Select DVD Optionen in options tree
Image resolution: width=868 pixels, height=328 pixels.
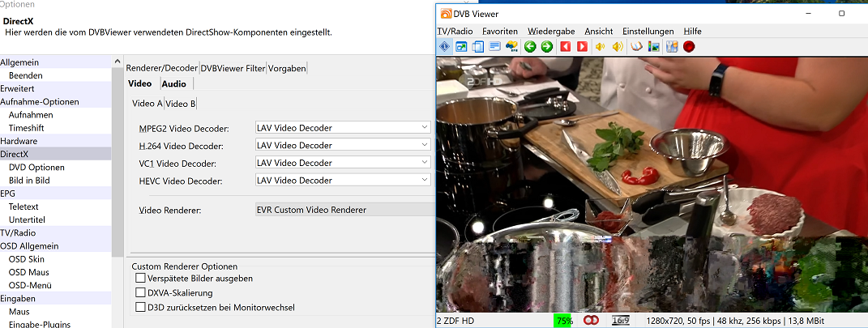(x=36, y=167)
